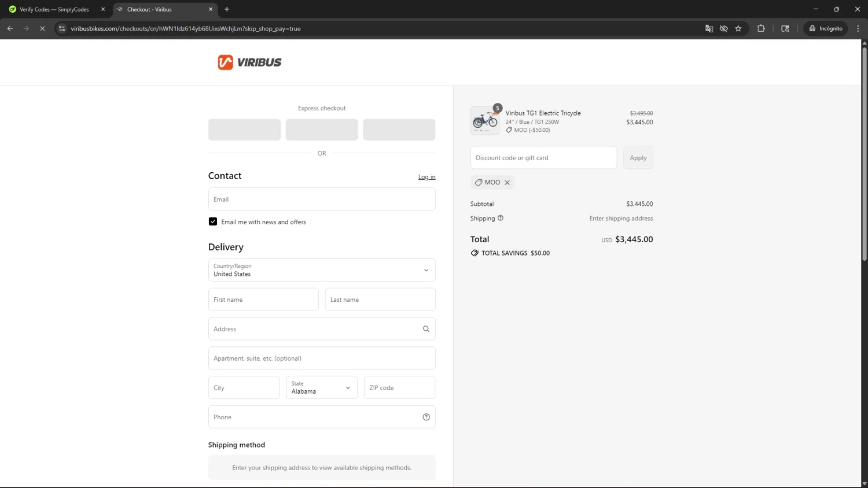868x488 pixels.
Task: Click the ZIP code field
Action: pyautogui.click(x=399, y=387)
